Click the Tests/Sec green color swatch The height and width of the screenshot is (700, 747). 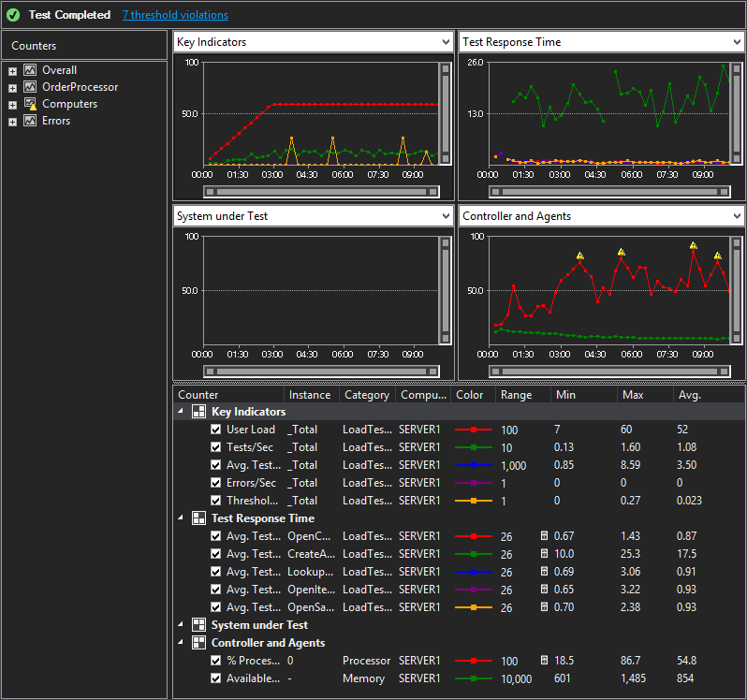[x=473, y=447]
